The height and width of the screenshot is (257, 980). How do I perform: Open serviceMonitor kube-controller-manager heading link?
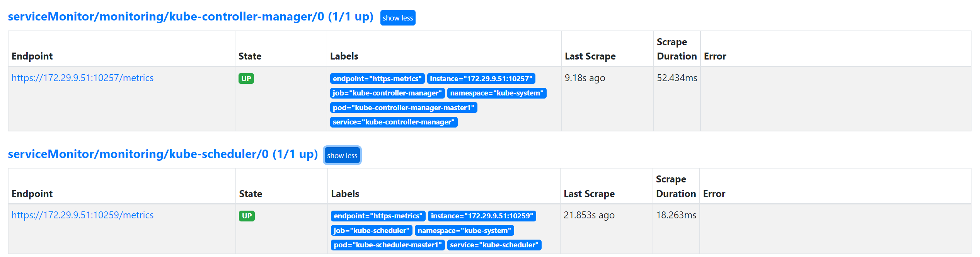tap(191, 17)
